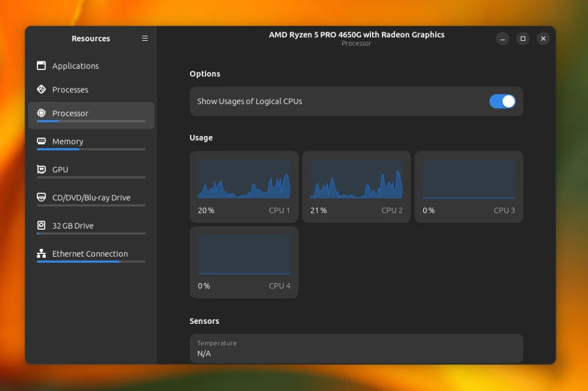Switch to the Memory page
The image size is (588, 391).
coord(68,141)
